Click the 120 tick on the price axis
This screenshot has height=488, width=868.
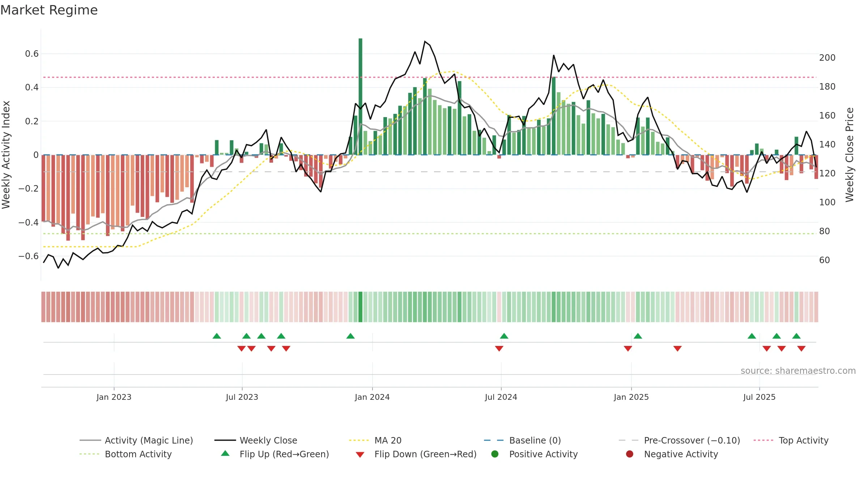[827, 174]
